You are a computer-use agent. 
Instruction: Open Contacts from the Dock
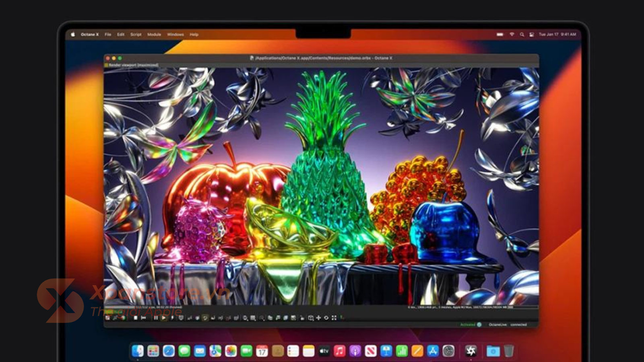[x=278, y=351]
